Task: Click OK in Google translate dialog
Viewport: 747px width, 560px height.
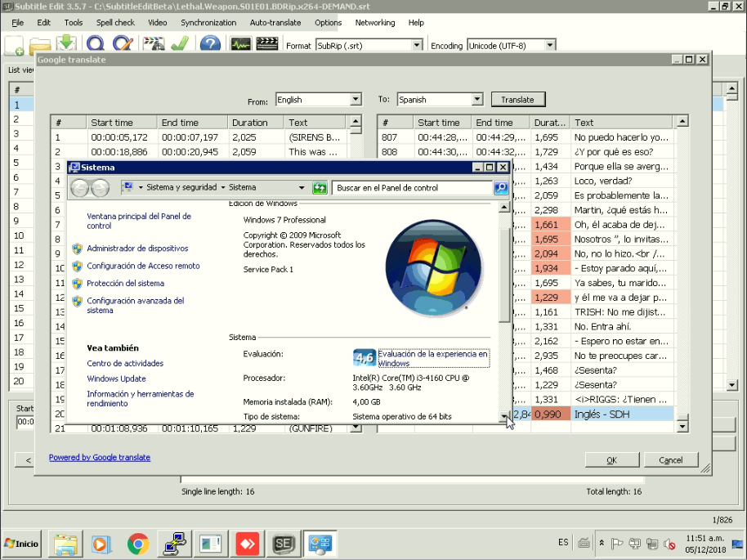Action: click(611, 460)
